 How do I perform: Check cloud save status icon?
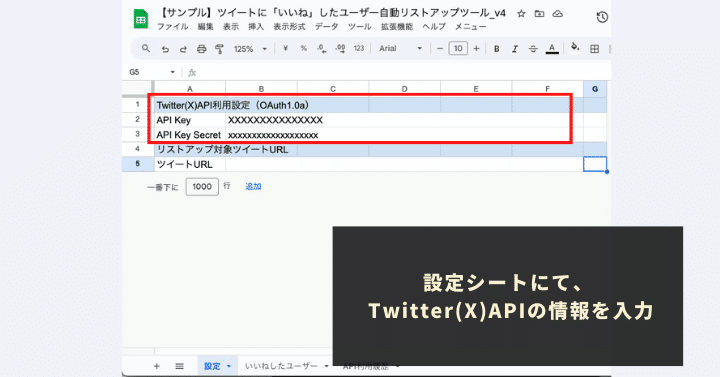[x=557, y=14]
